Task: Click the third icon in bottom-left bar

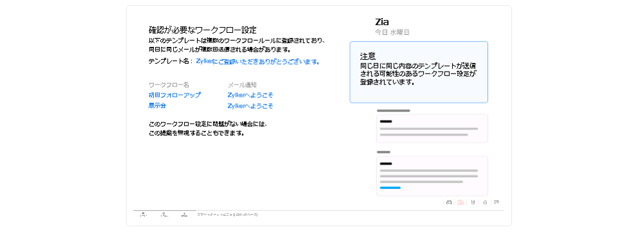Action: point(184,215)
